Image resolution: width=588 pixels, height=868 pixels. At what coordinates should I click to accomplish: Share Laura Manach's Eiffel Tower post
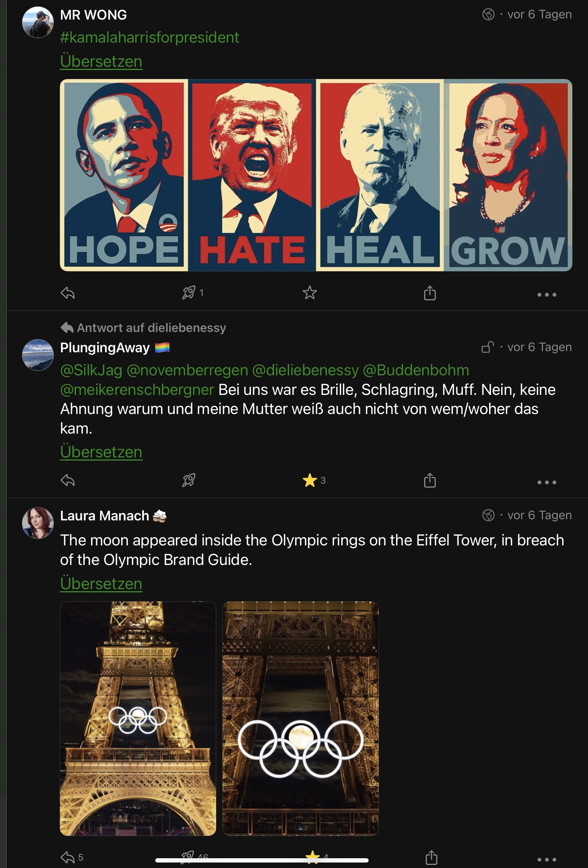[x=431, y=857]
